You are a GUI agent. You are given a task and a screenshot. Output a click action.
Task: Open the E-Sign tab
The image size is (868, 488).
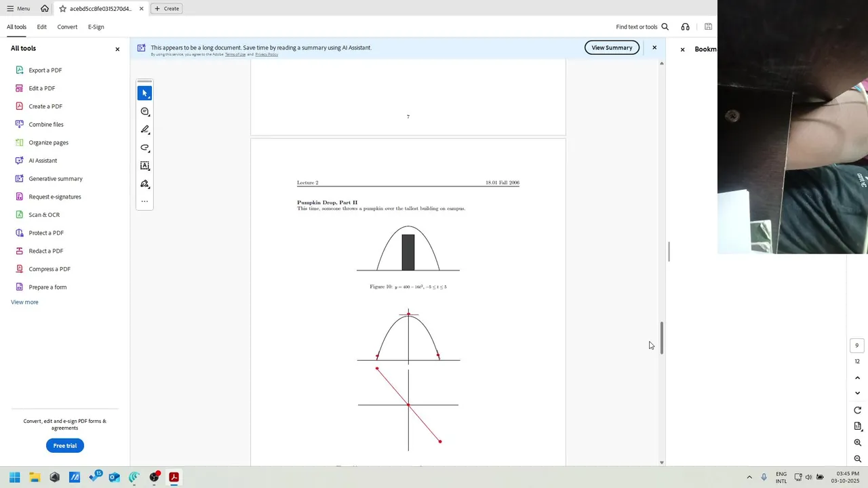96,27
